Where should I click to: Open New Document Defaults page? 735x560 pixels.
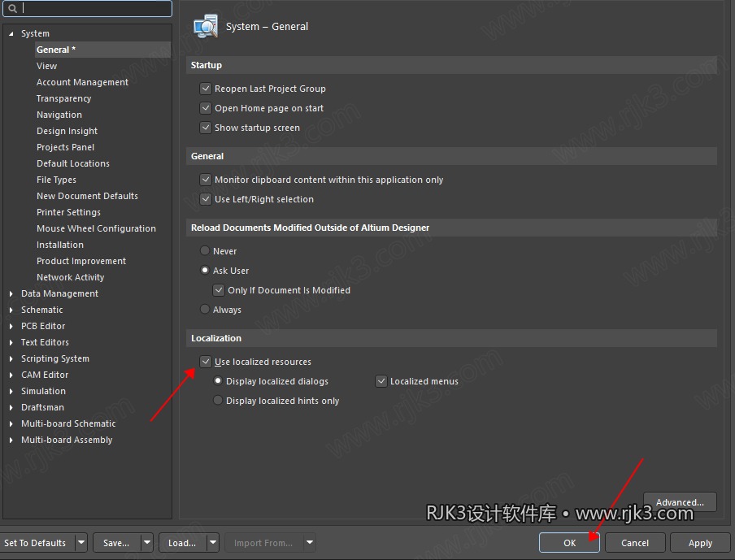click(x=87, y=196)
